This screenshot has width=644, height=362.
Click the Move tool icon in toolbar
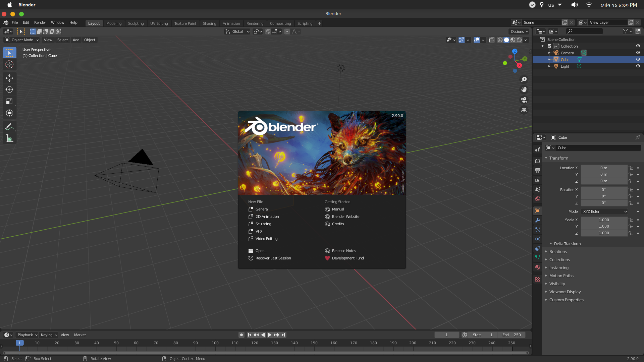tap(10, 78)
